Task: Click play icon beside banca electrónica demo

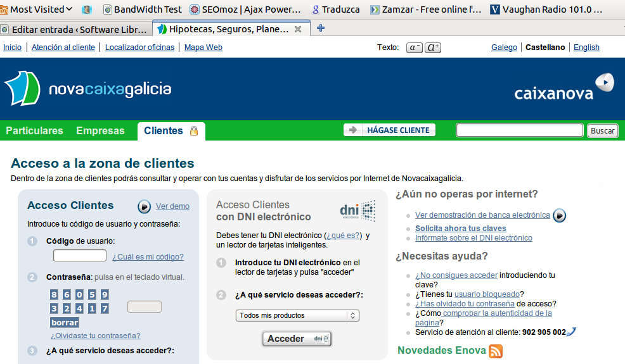Action: pos(559,215)
